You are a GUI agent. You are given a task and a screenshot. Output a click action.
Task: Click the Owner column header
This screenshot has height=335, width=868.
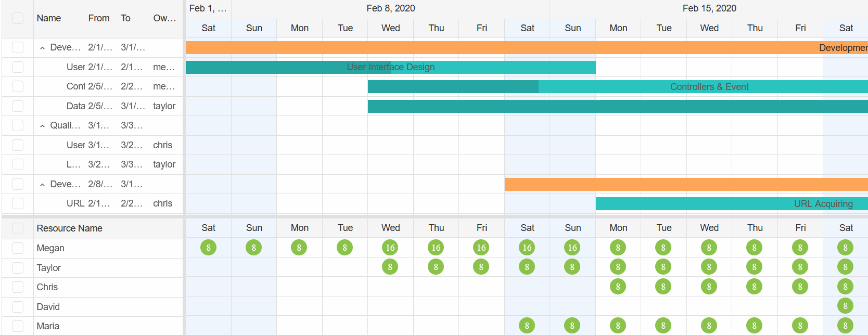pyautogui.click(x=164, y=18)
